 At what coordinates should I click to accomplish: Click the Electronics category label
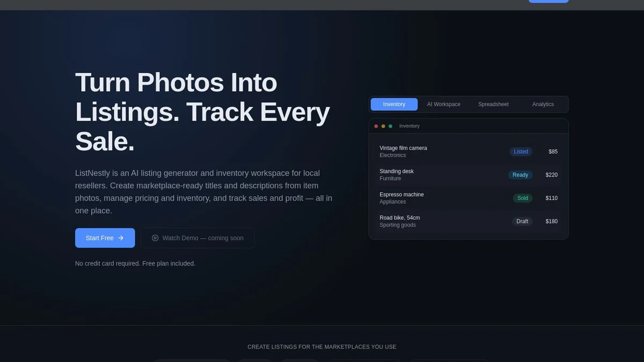pos(393,156)
